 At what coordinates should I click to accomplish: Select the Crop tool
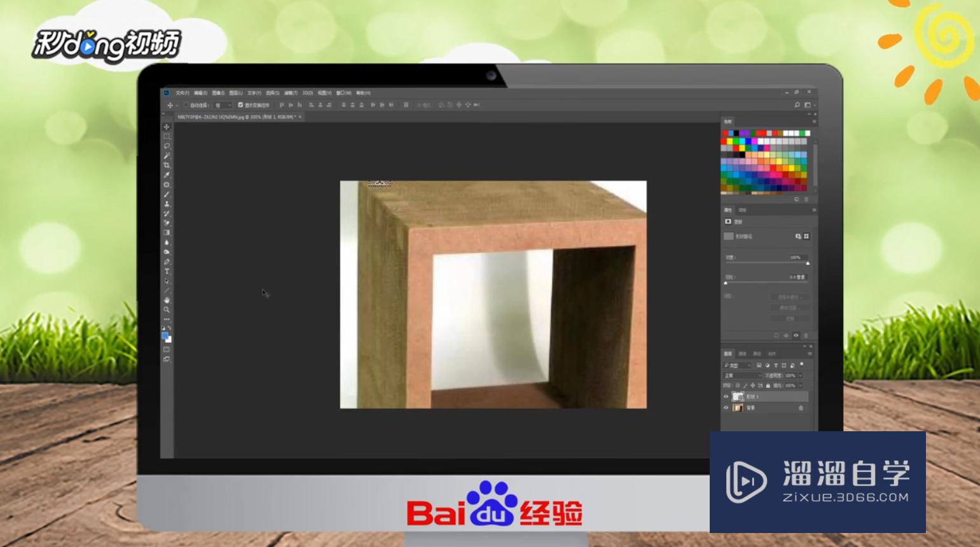point(167,165)
